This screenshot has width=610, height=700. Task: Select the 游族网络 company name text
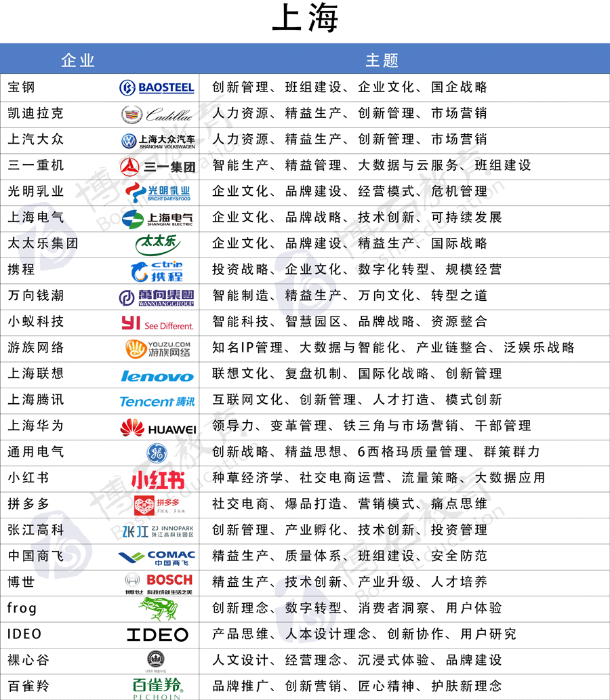tap(36, 348)
